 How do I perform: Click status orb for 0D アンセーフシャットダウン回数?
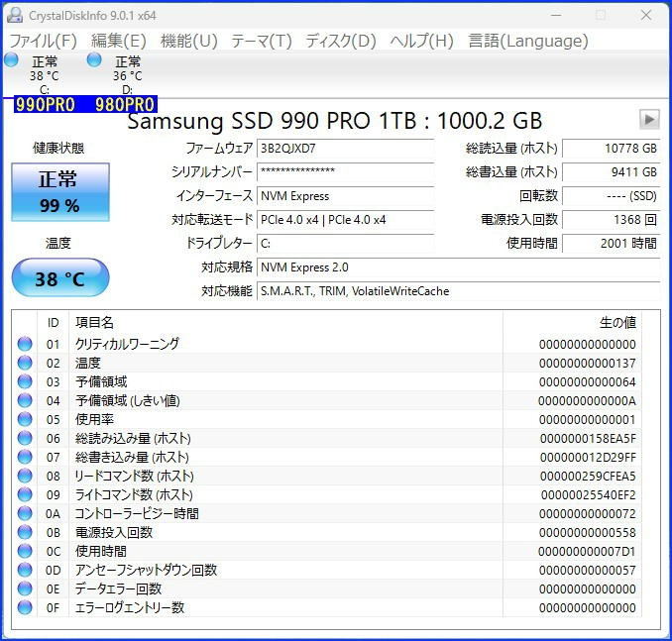pyautogui.click(x=25, y=570)
